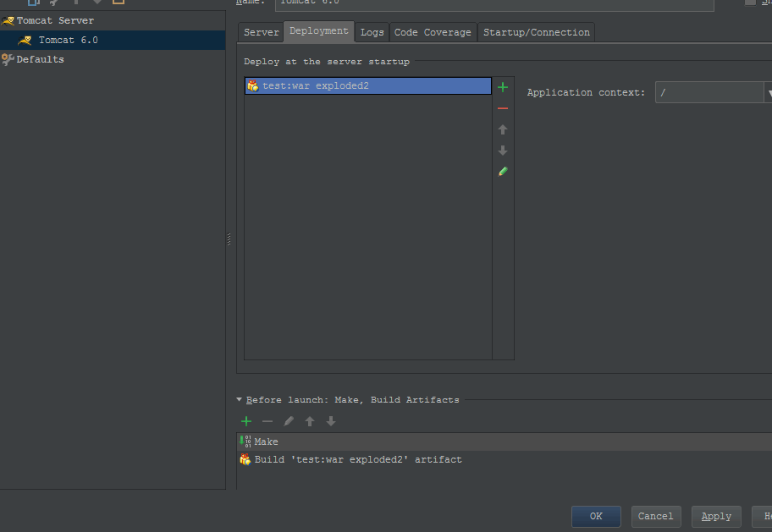
Task: Select Tomcat Server tree node
Action: [x=113, y=20]
